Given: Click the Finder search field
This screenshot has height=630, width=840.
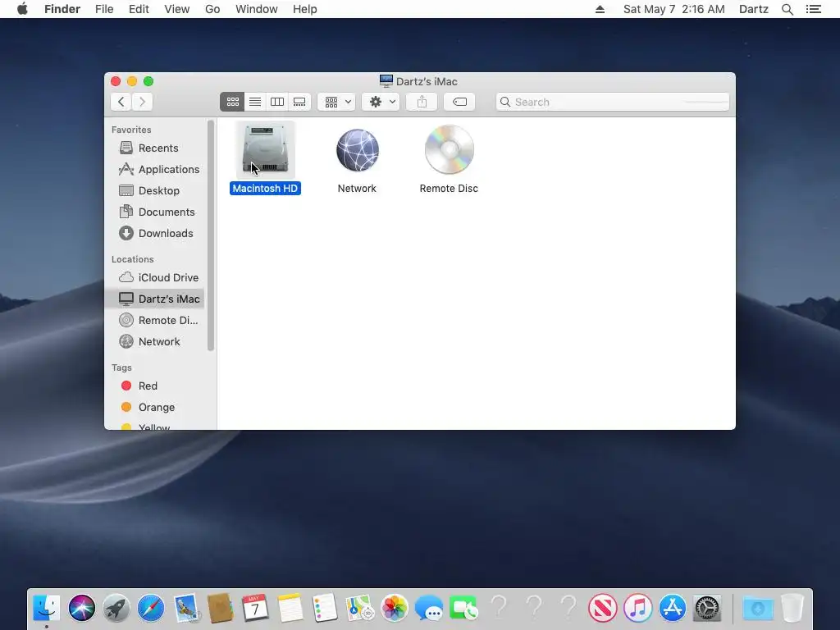Looking at the screenshot, I should pos(613,102).
